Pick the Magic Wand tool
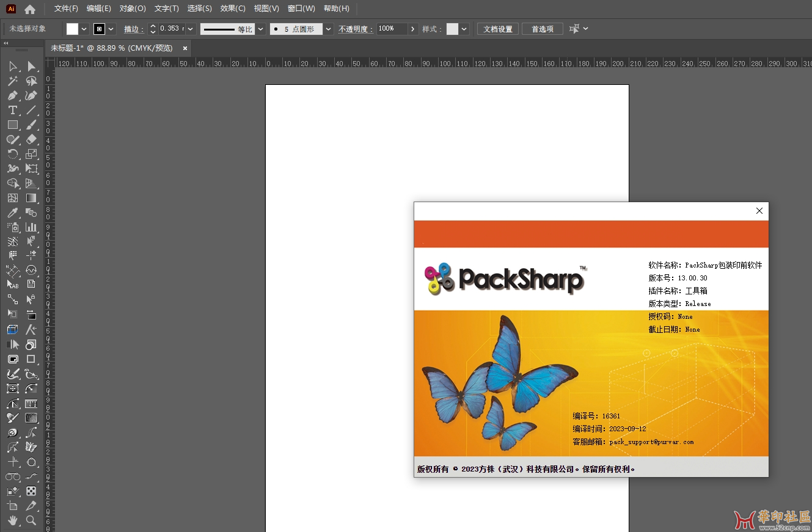 click(13, 81)
